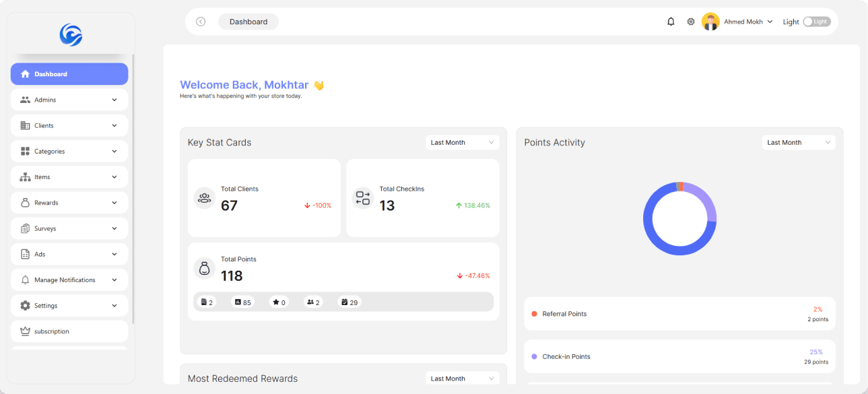Click the Surveys clipboard icon
Screen dimensions: 868x394
click(x=26, y=228)
